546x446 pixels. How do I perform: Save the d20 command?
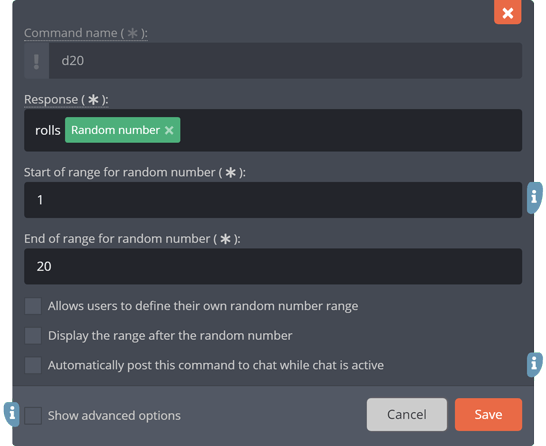pos(488,414)
